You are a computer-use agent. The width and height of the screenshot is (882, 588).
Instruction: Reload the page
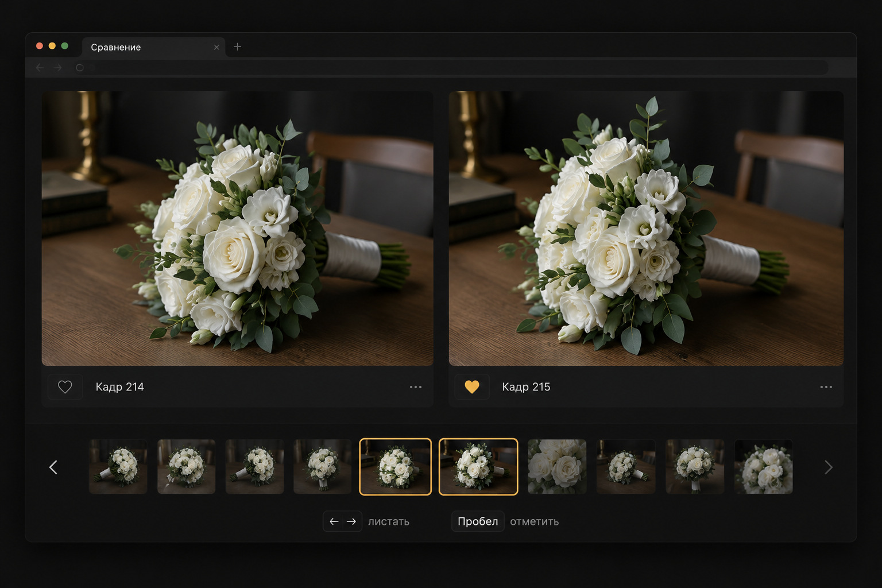(x=80, y=68)
